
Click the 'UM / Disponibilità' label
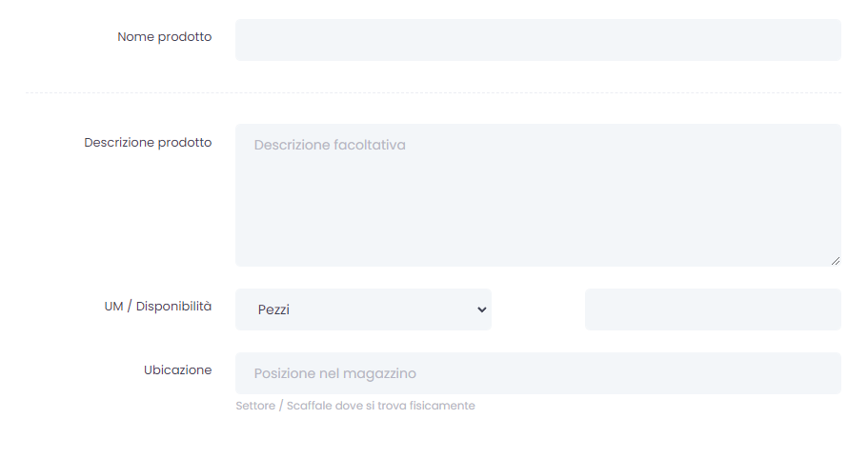157,307
